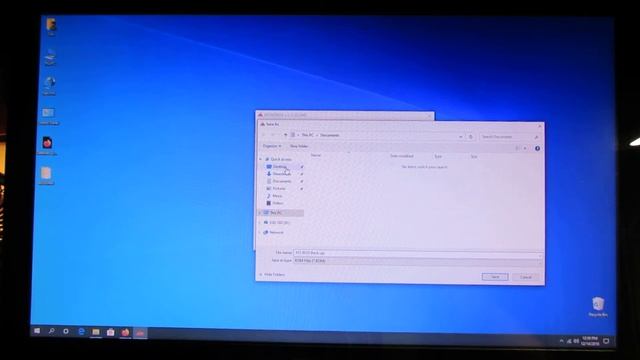Image resolution: width=640 pixels, height=360 pixels.
Task: Expand the Network tree node
Action: (x=260, y=232)
